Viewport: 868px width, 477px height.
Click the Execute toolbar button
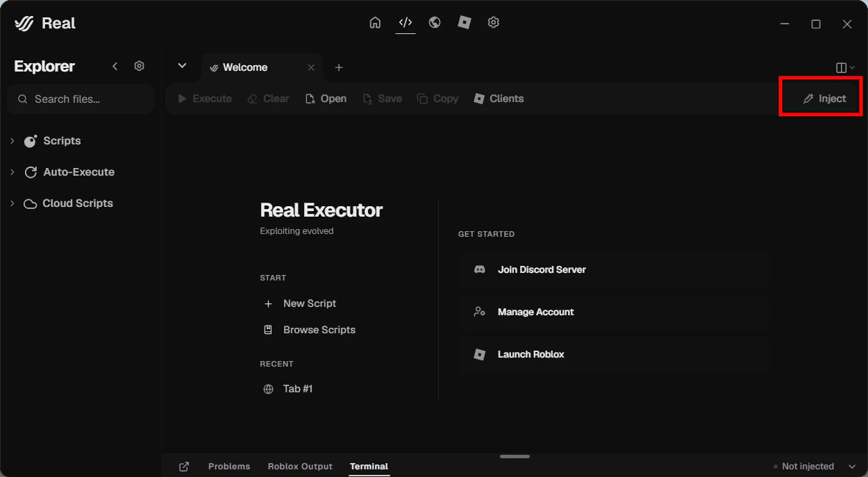click(205, 99)
